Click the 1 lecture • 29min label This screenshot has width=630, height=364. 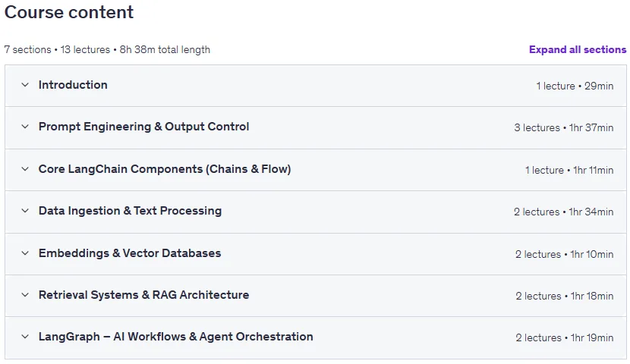(575, 86)
